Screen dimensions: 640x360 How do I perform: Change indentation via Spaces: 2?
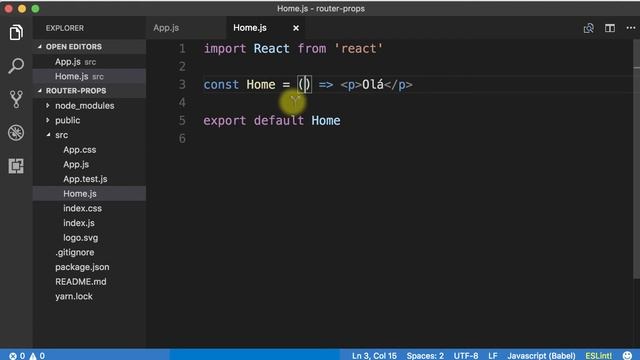pos(425,356)
